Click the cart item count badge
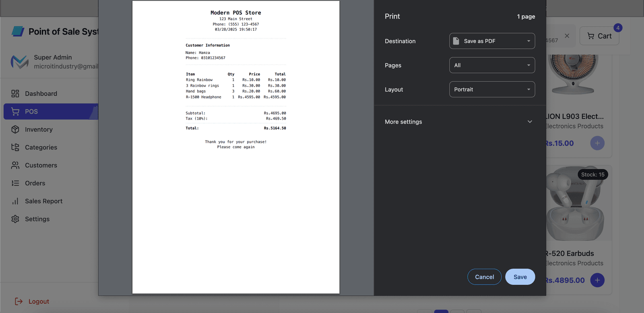This screenshot has height=313, width=644. click(618, 28)
